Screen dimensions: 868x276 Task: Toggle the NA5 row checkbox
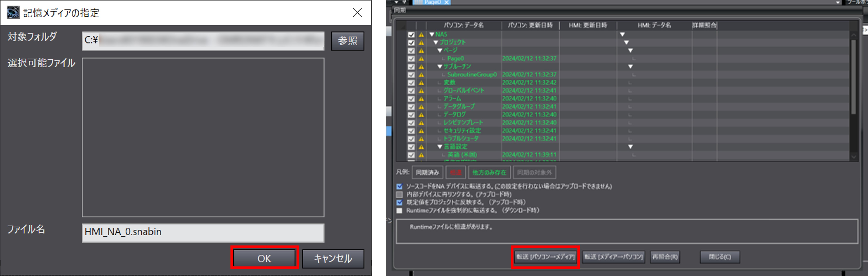411,34
